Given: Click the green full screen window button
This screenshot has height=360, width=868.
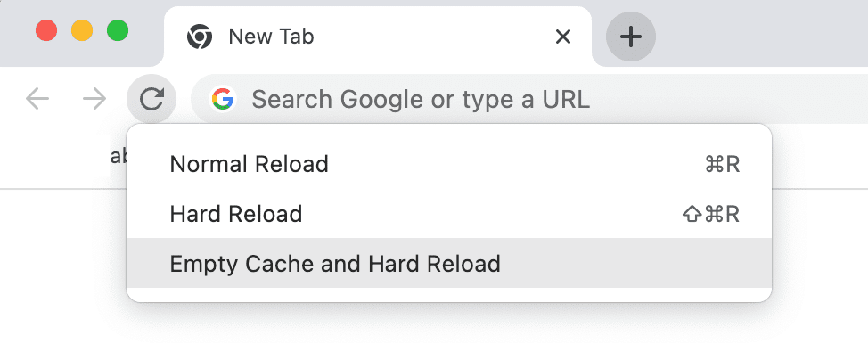Looking at the screenshot, I should (118, 30).
